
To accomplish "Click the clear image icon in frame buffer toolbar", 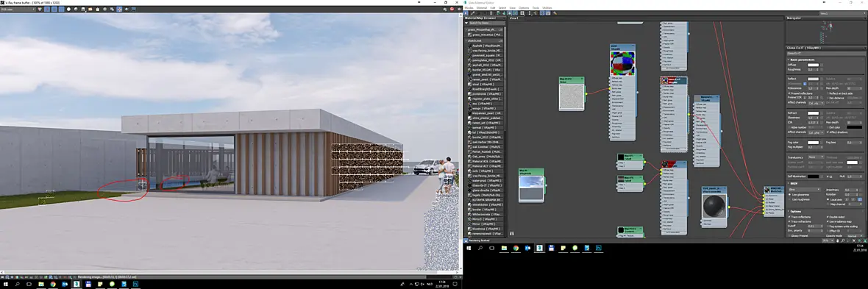I will coord(97,9).
